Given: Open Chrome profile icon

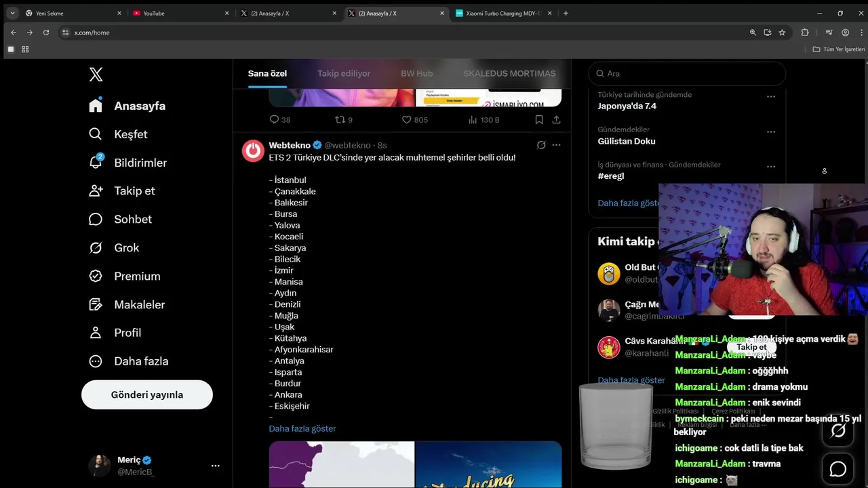Looking at the screenshot, I should coord(845,33).
